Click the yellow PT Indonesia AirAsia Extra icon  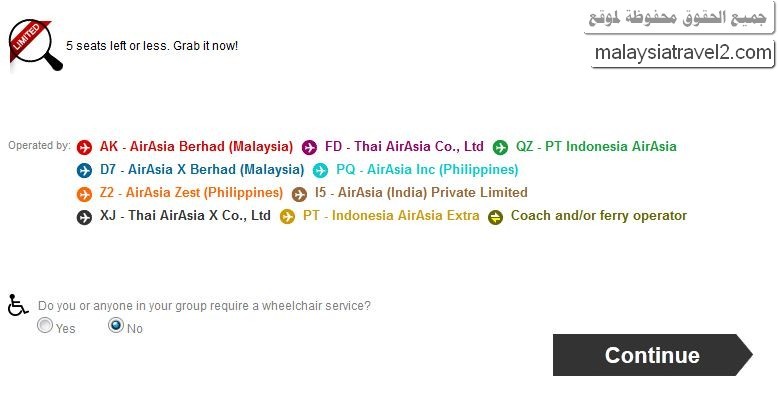point(287,216)
